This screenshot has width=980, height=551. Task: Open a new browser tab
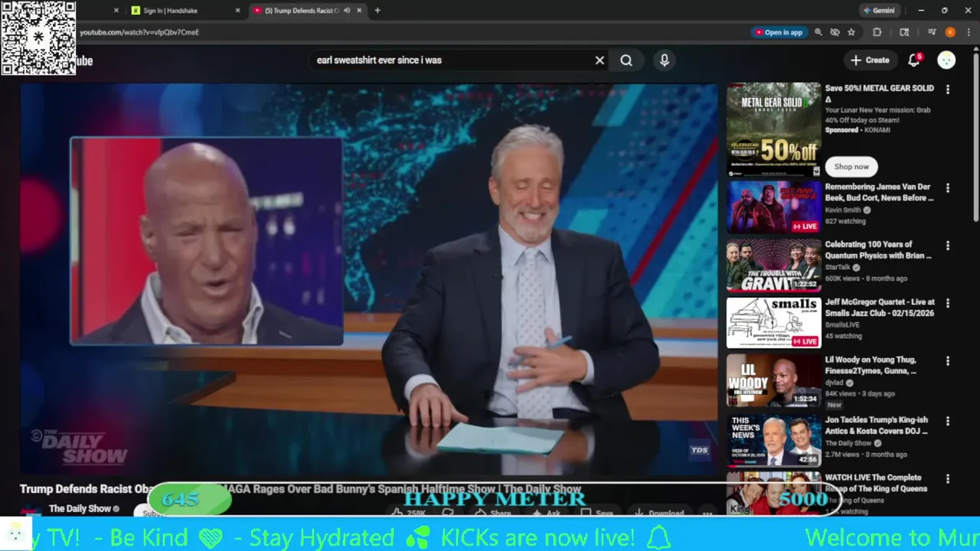pos(377,11)
